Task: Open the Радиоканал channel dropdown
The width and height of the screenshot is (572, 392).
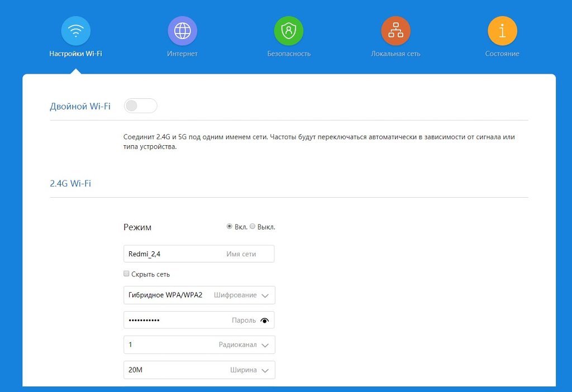Action: (x=199, y=345)
